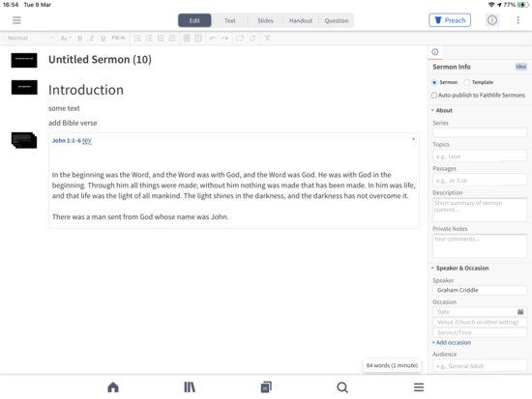Enable Auto-publish to Faithlife Sermons checkbox
Screen dimensions: 532x399
(x=433, y=96)
